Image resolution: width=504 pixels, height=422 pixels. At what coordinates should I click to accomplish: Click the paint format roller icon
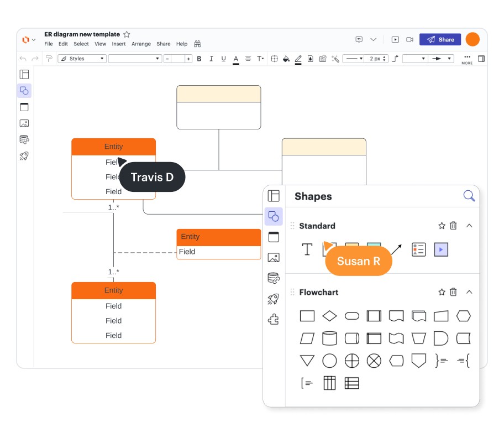pyautogui.click(x=49, y=59)
